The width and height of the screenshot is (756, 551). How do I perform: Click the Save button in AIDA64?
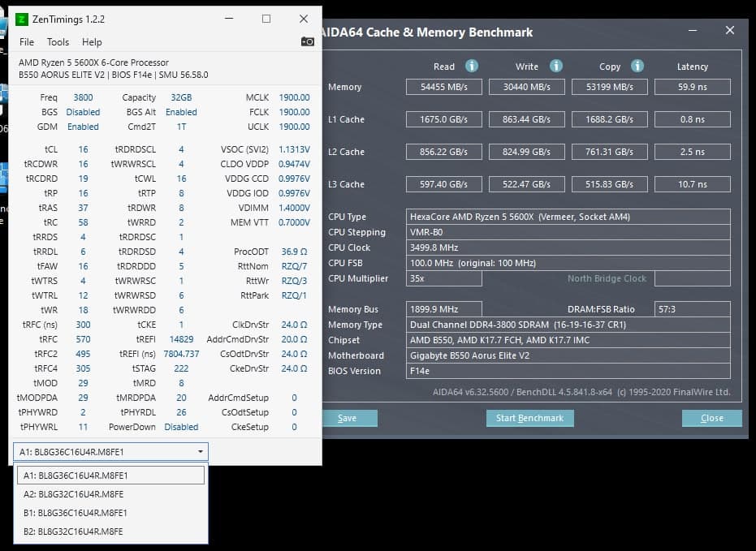coord(350,418)
